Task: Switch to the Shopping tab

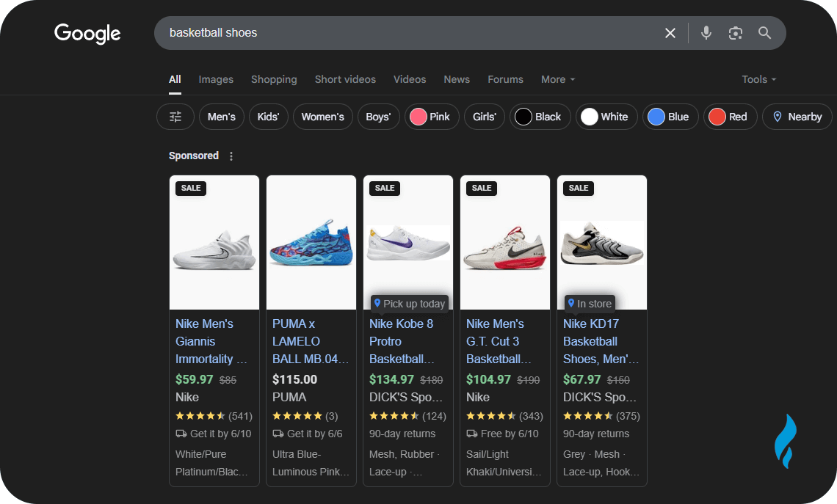Action: (x=274, y=79)
